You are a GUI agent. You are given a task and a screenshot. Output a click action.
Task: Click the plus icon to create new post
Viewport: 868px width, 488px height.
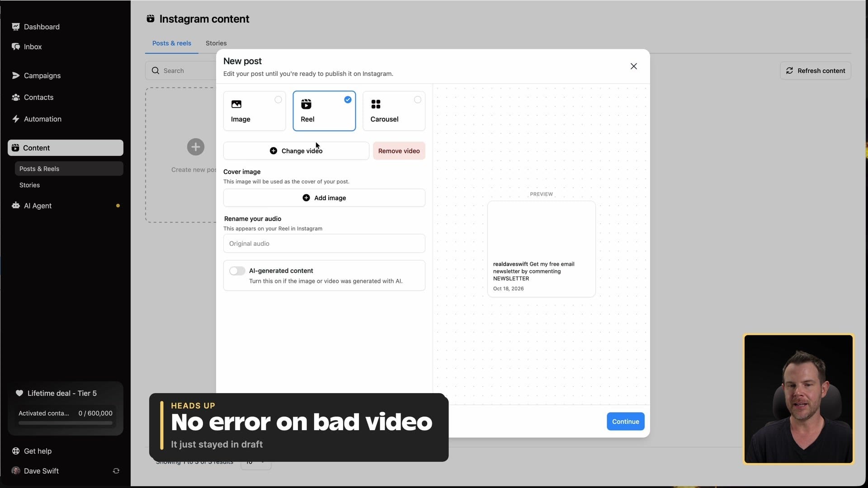click(x=196, y=147)
